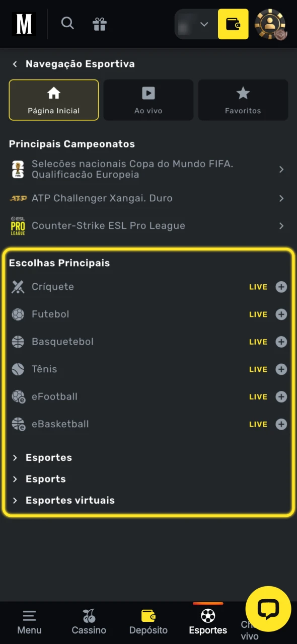Select the Favoritos tab
The image size is (297, 644).
coord(243,100)
